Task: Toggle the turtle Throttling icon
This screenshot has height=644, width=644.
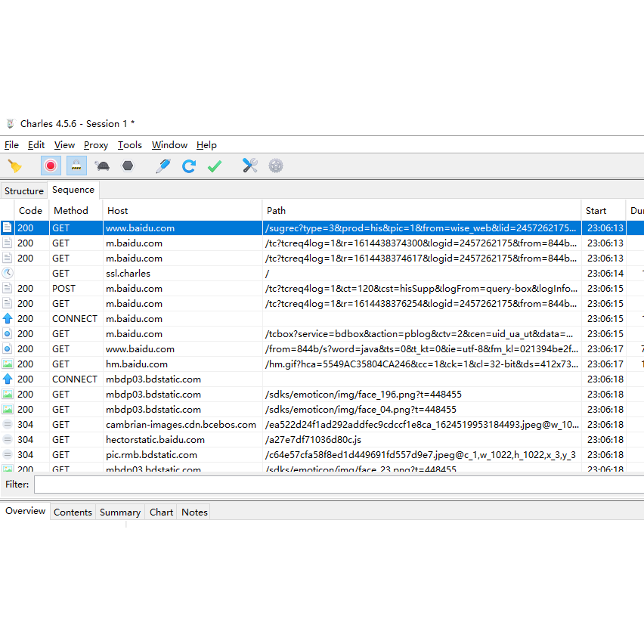Action: (x=102, y=166)
